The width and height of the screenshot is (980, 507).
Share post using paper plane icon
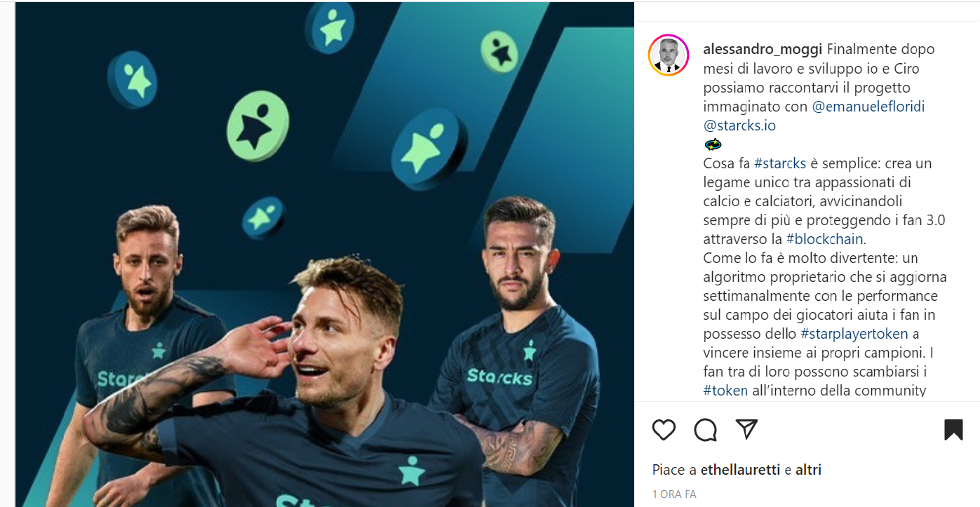point(746,428)
